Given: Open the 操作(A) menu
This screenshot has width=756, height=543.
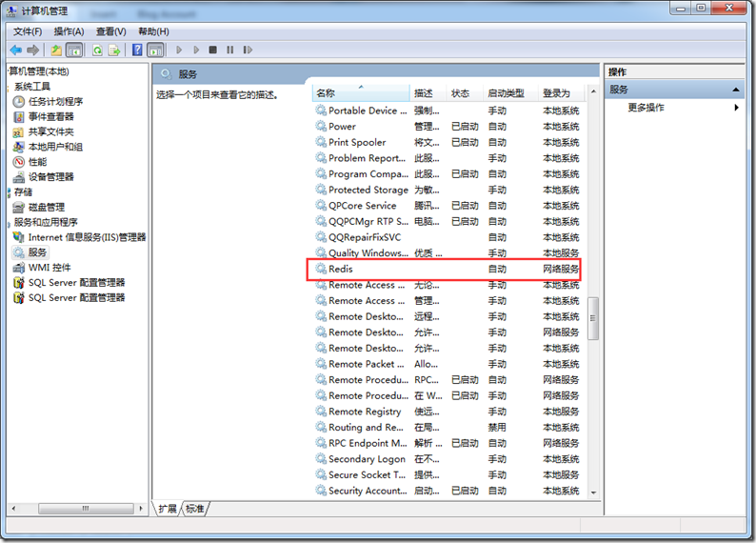Looking at the screenshot, I should click(x=69, y=31).
